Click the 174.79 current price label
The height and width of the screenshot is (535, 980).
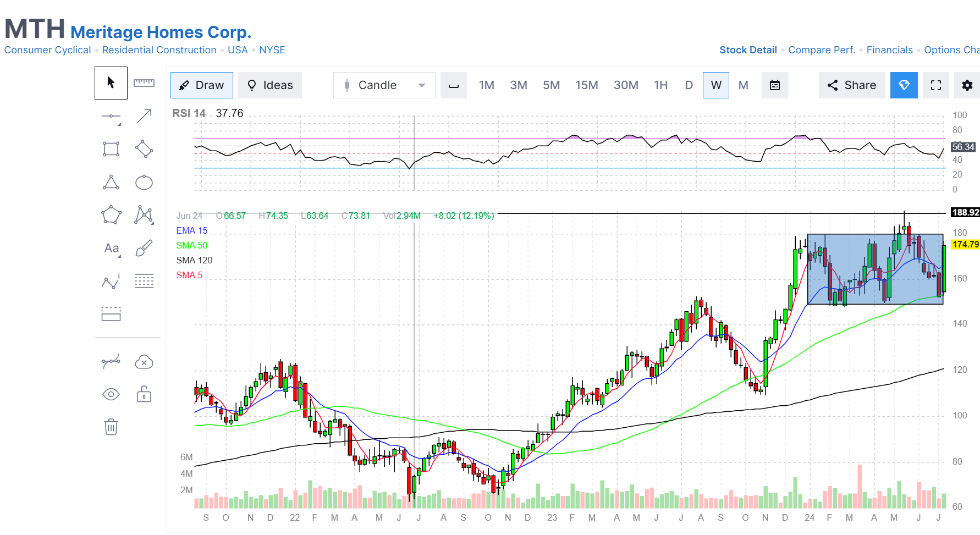pos(965,244)
